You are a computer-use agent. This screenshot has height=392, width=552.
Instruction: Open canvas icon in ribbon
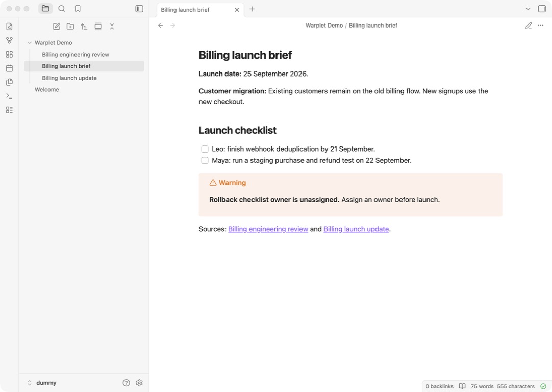(x=10, y=54)
